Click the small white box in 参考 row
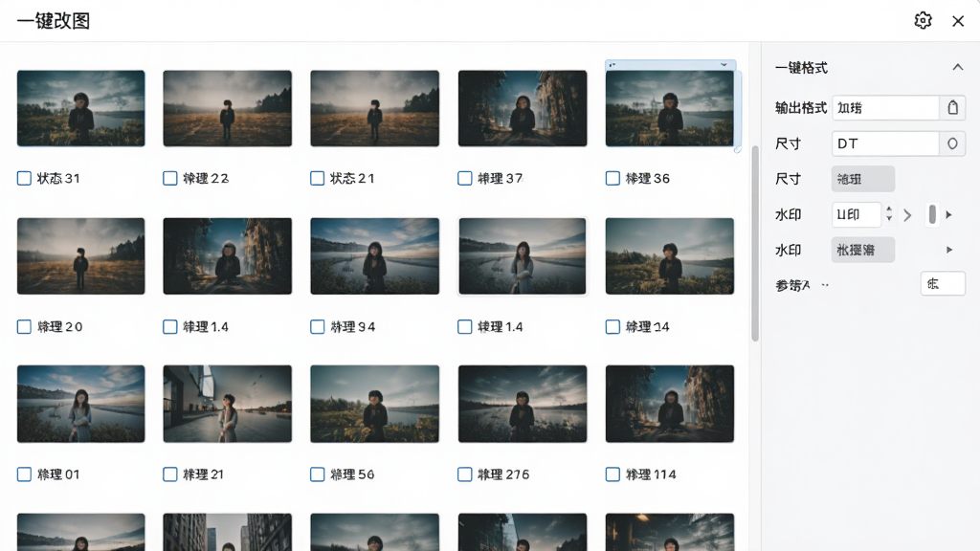 click(943, 284)
